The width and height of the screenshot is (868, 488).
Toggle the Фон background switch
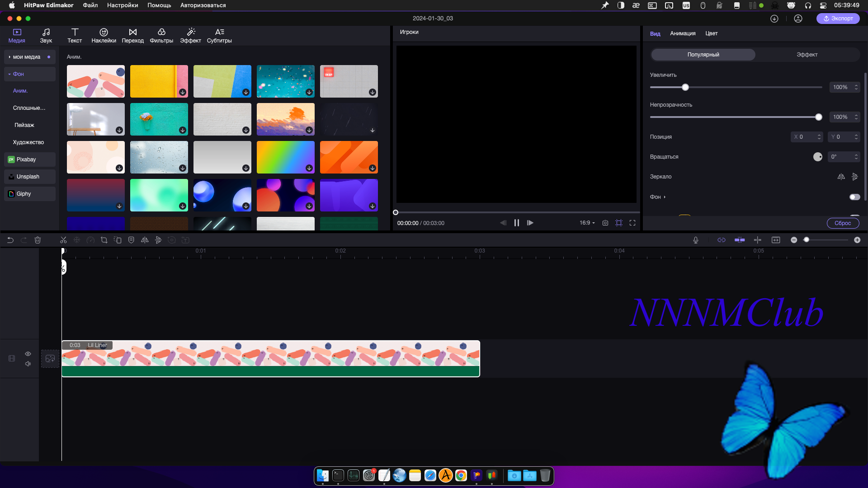tap(854, 197)
